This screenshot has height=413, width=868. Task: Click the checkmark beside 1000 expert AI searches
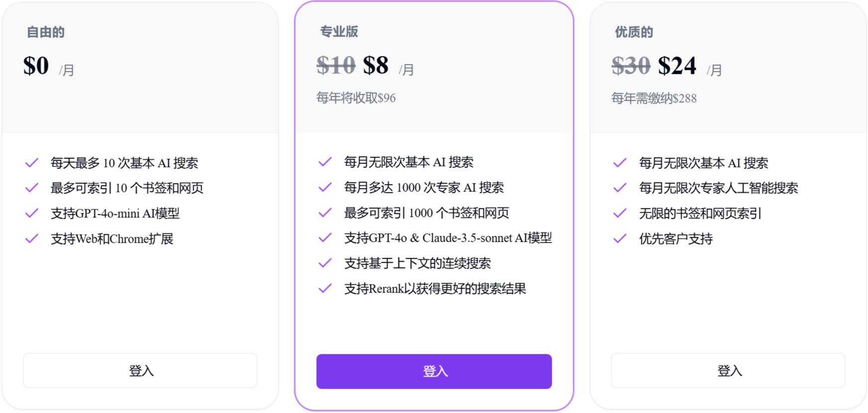(x=325, y=187)
